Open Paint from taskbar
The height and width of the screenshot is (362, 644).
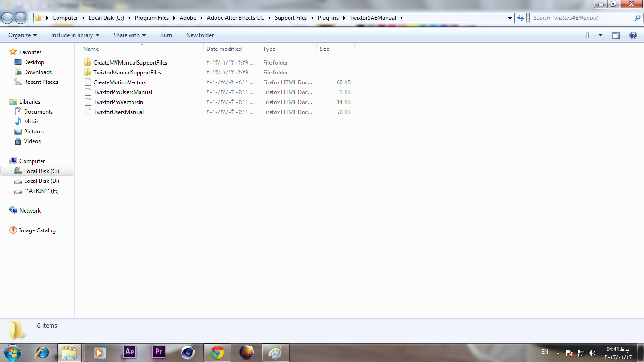coord(275,352)
